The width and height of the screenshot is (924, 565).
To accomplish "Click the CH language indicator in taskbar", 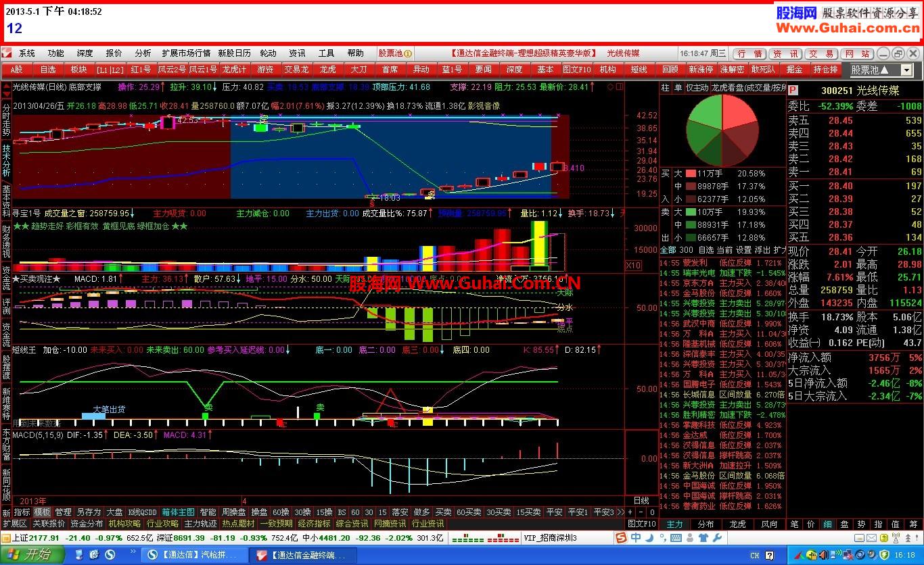I will (754, 556).
